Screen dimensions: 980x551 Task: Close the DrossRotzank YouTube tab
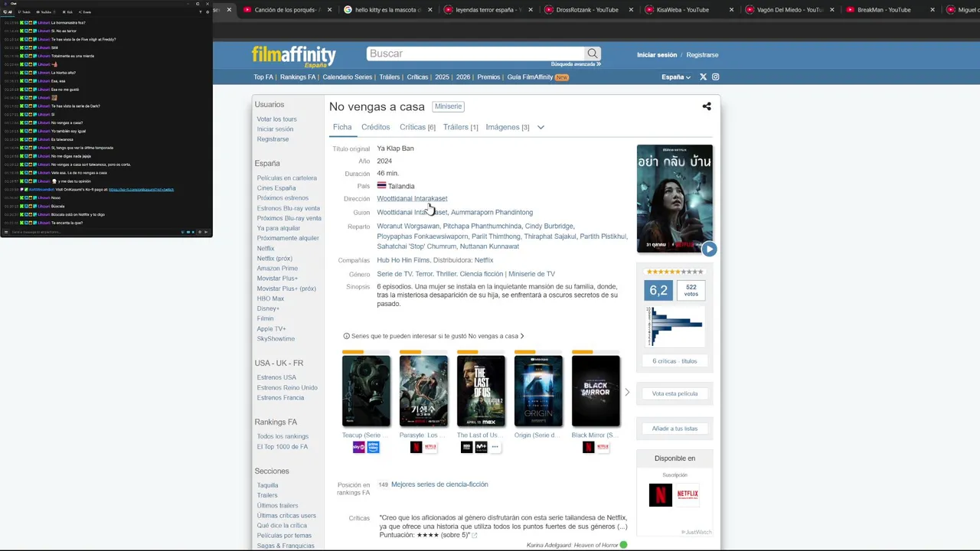click(x=630, y=10)
